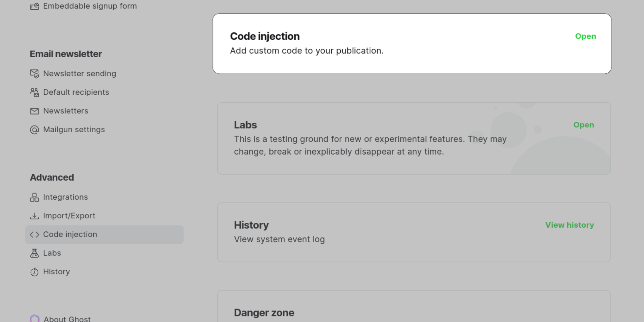Click the Import/Export download icon
644x322 pixels.
click(34, 216)
